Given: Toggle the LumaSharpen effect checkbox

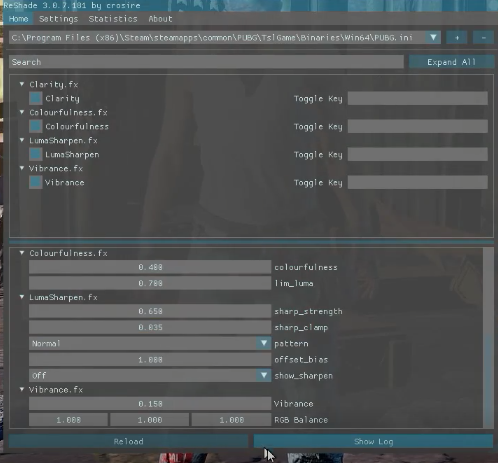Looking at the screenshot, I should (x=36, y=154).
